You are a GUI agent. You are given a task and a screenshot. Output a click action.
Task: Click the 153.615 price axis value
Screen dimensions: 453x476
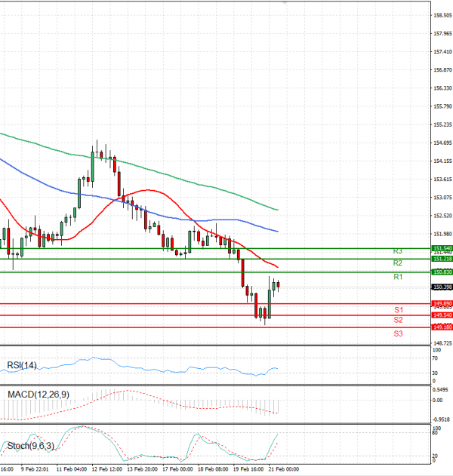(x=442, y=179)
